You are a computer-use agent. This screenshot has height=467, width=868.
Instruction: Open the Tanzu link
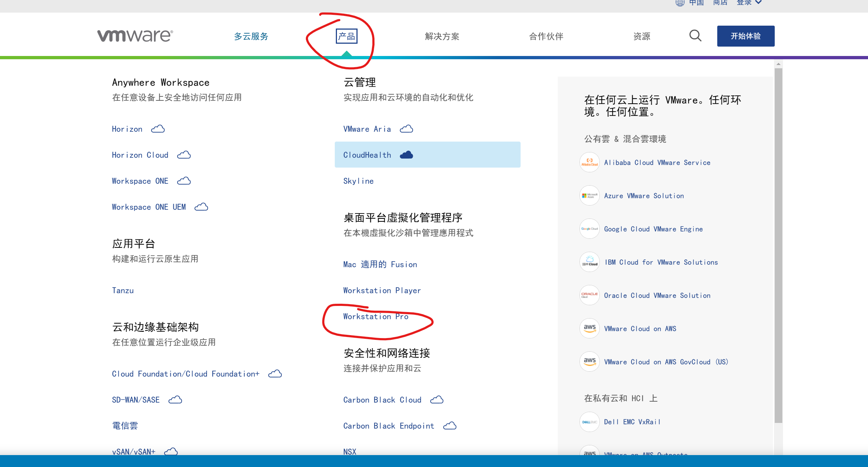tap(123, 290)
